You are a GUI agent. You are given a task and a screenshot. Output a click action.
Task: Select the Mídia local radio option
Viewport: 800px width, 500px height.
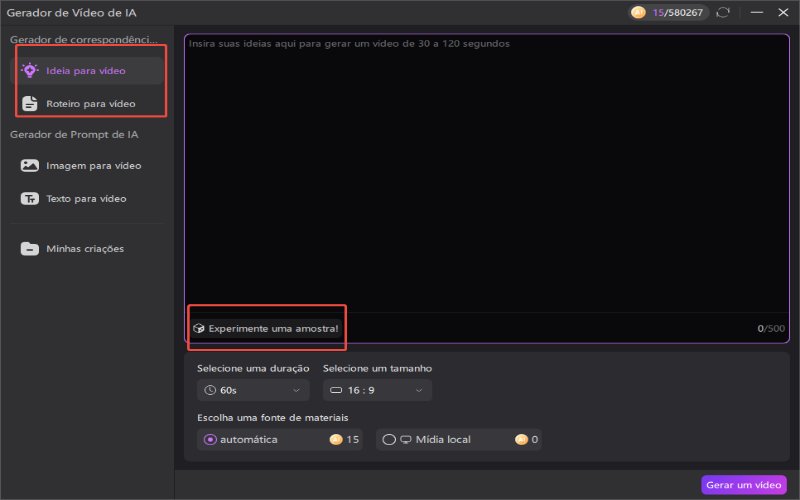(389, 439)
